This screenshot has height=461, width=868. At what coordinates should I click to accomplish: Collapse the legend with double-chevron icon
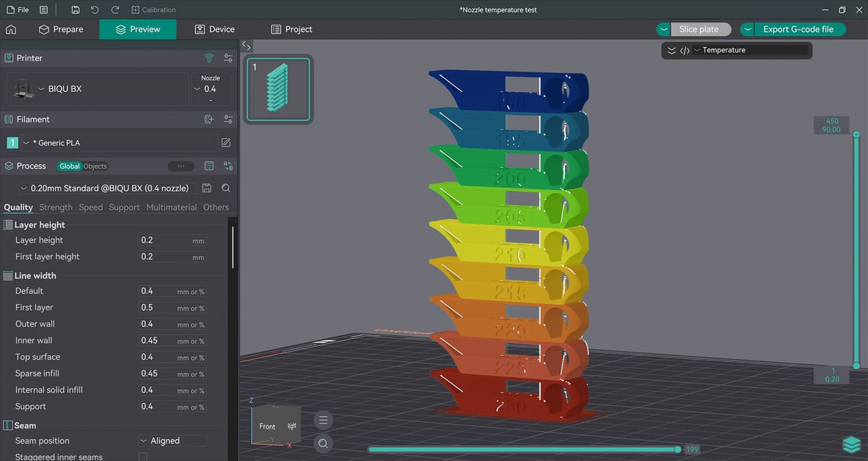[671, 50]
